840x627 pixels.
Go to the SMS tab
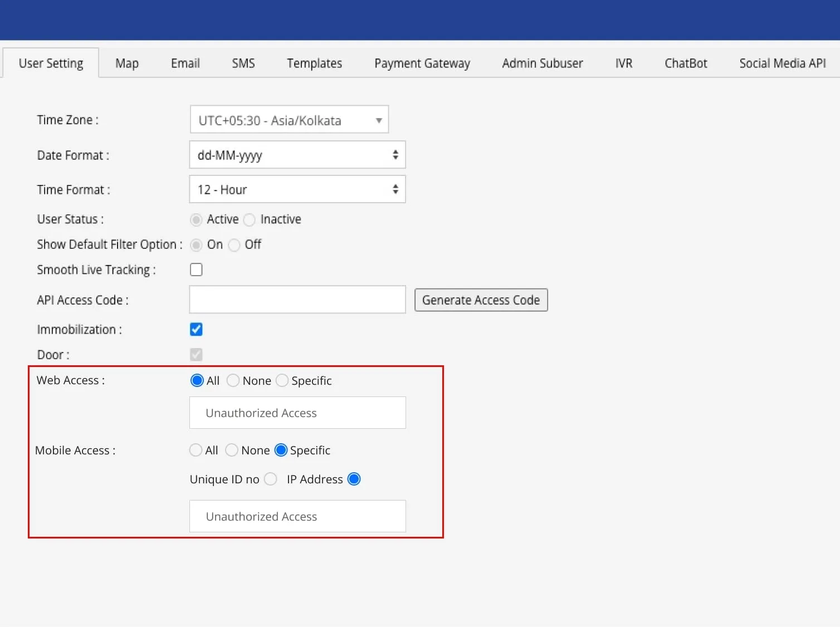click(x=243, y=63)
